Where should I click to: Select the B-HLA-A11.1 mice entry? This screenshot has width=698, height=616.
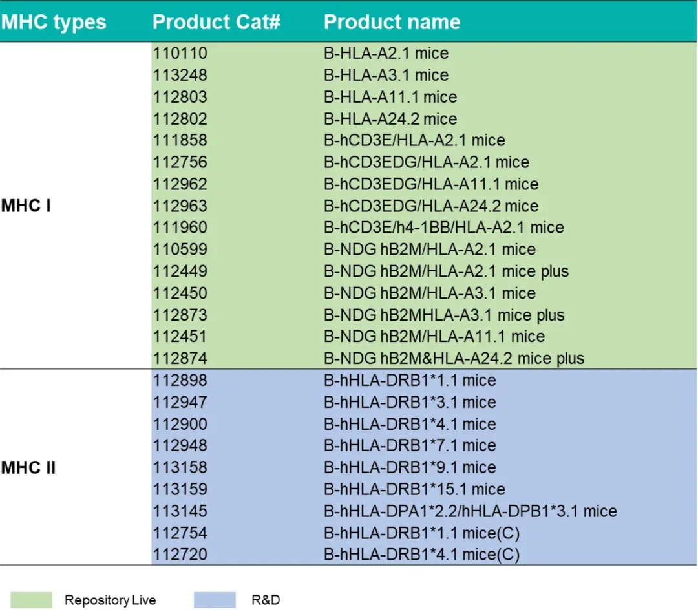click(390, 97)
